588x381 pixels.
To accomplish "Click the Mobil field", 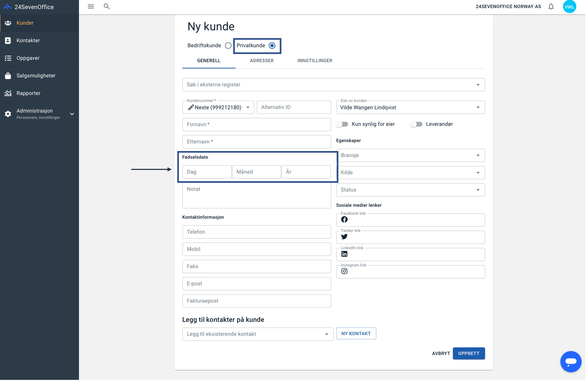I will click(x=256, y=249).
